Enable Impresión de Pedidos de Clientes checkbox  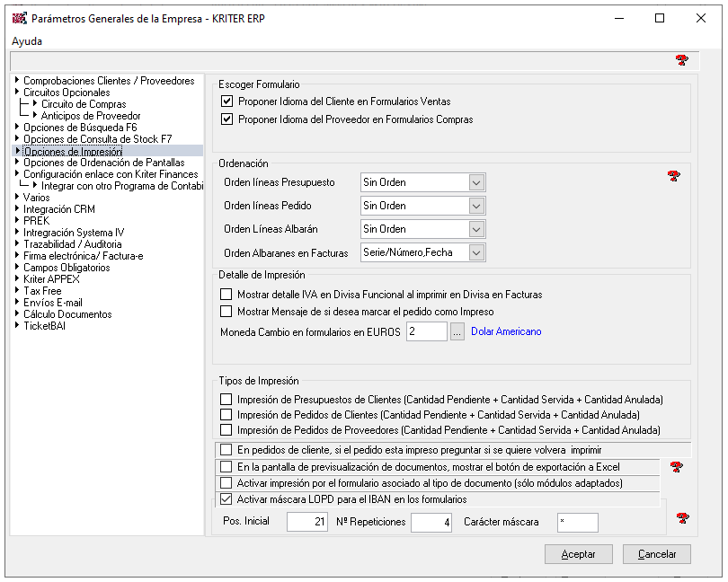(226, 415)
